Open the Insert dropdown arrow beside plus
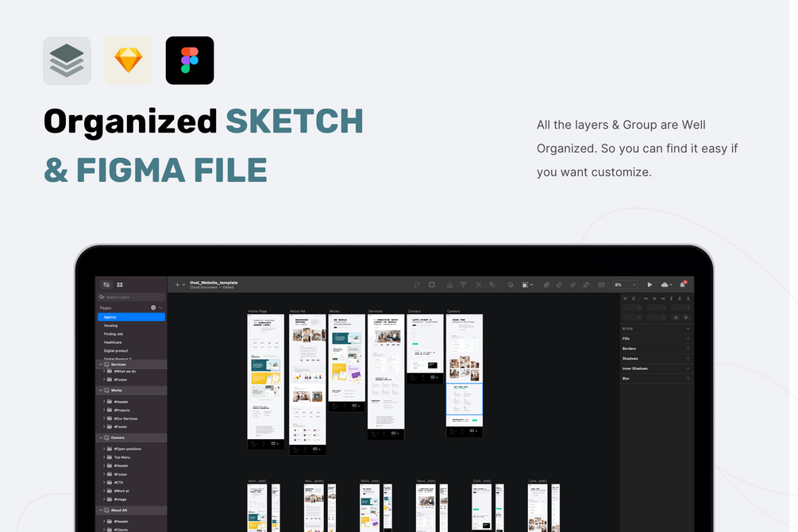This screenshot has height=532, width=798. [x=183, y=285]
